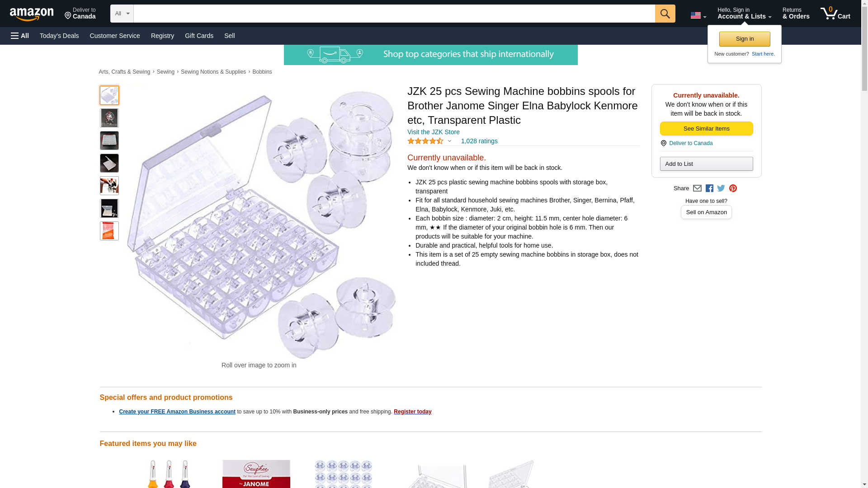868x488 pixels.
Task: Share product on Facebook
Action: tap(709, 188)
